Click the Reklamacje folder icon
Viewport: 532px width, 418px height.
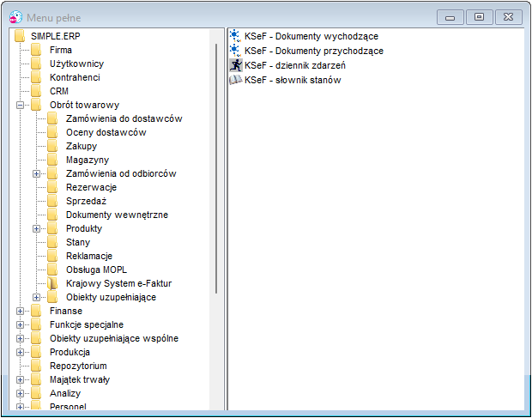[52, 256]
